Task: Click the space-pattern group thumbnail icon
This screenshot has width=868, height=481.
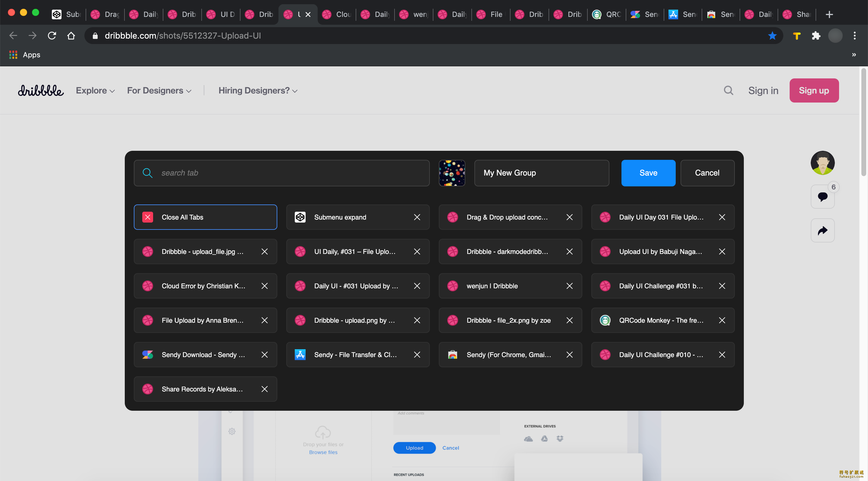Action: point(452,173)
